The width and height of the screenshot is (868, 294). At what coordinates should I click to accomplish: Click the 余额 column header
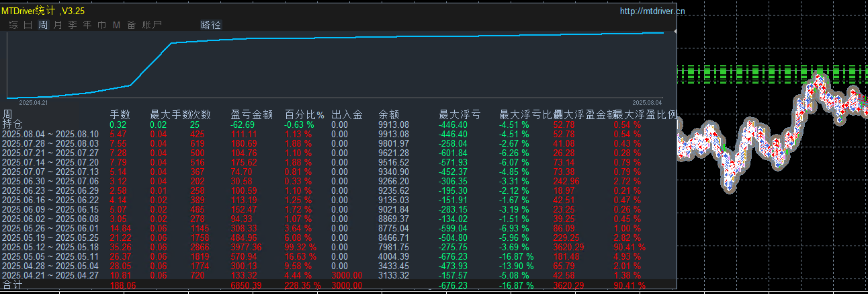(388, 114)
